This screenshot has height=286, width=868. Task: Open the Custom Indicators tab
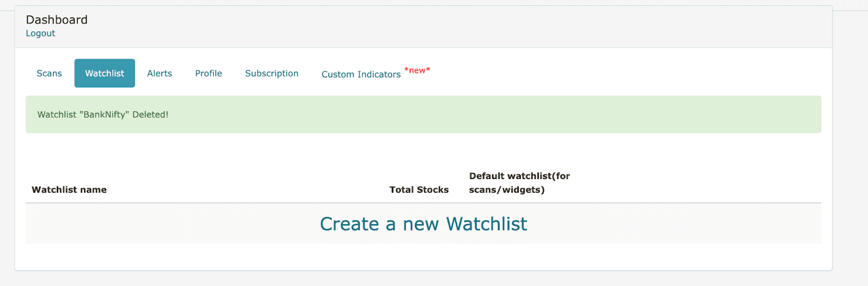[x=361, y=74]
